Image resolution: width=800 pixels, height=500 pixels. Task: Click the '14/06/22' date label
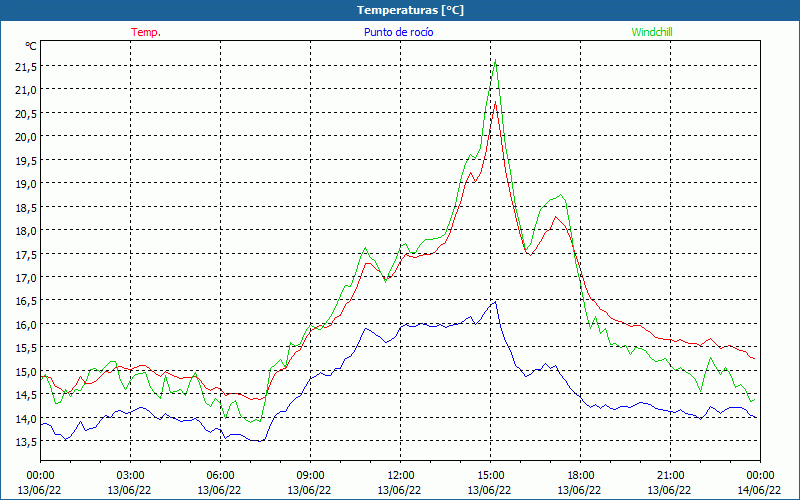(x=759, y=490)
